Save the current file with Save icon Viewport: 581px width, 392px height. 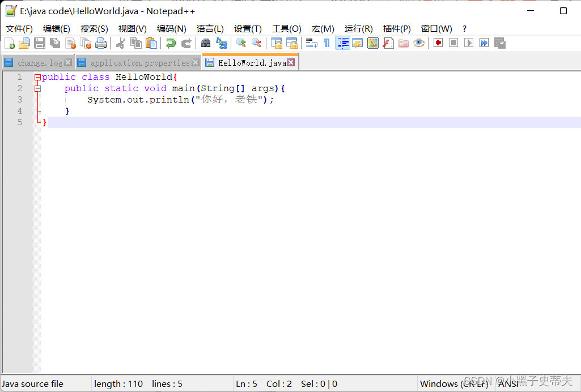coord(40,43)
